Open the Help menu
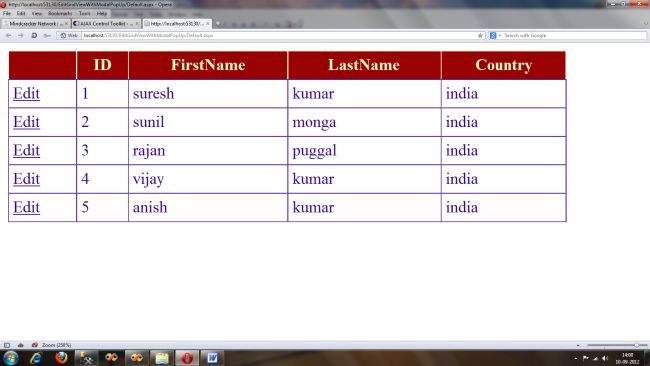Image resolution: width=650 pixels, height=366 pixels. click(x=102, y=13)
